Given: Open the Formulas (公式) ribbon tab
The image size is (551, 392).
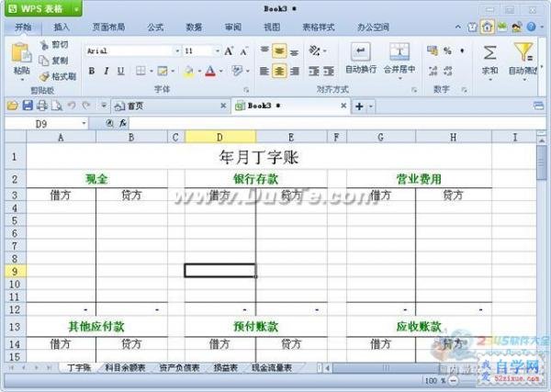Looking at the screenshot, I should point(155,27).
